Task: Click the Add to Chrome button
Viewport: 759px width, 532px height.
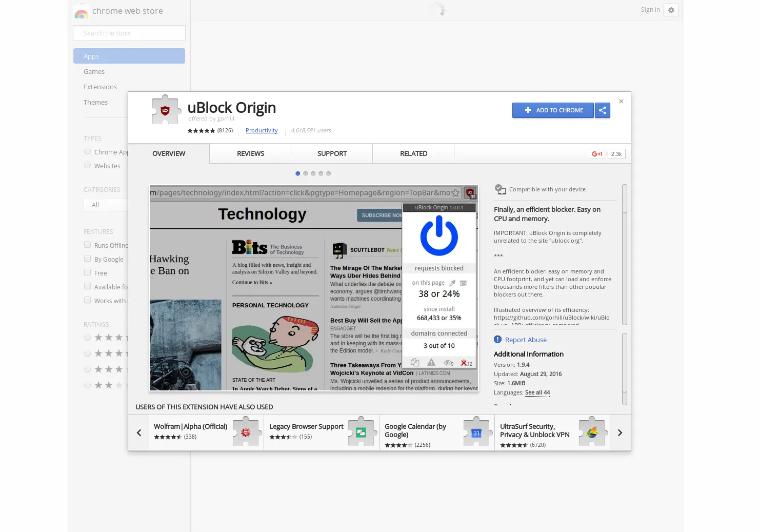Action: (553, 110)
